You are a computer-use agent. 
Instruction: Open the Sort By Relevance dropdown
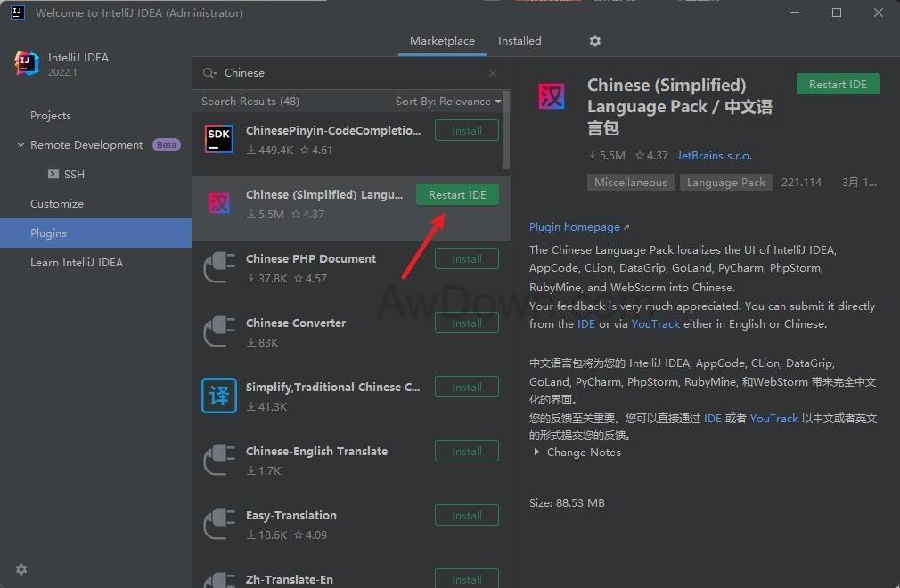tap(447, 102)
